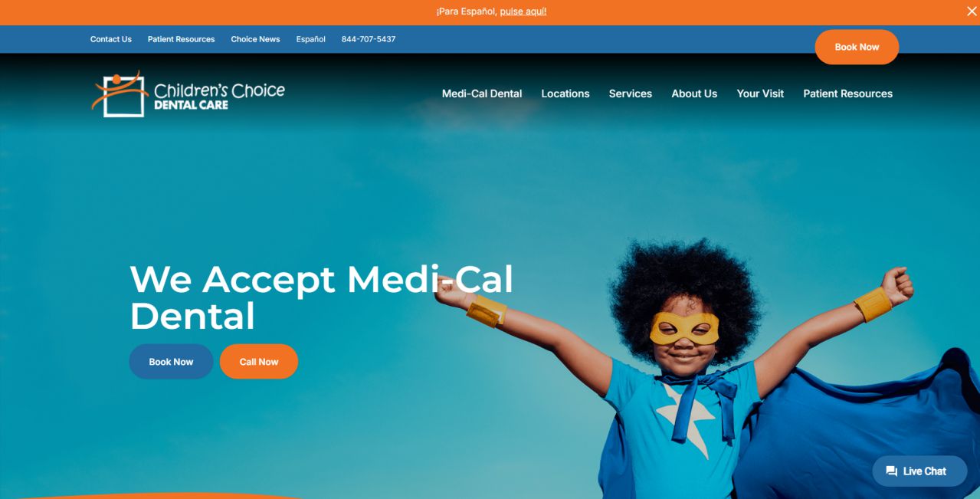This screenshot has width=980, height=499.
Task: Click the orange Call Now button
Action: tap(259, 362)
